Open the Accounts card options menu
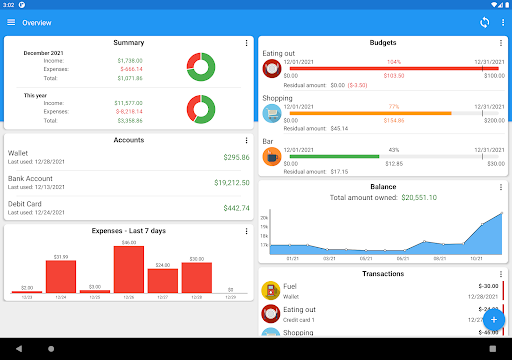The width and height of the screenshot is (512, 360). coord(246,140)
